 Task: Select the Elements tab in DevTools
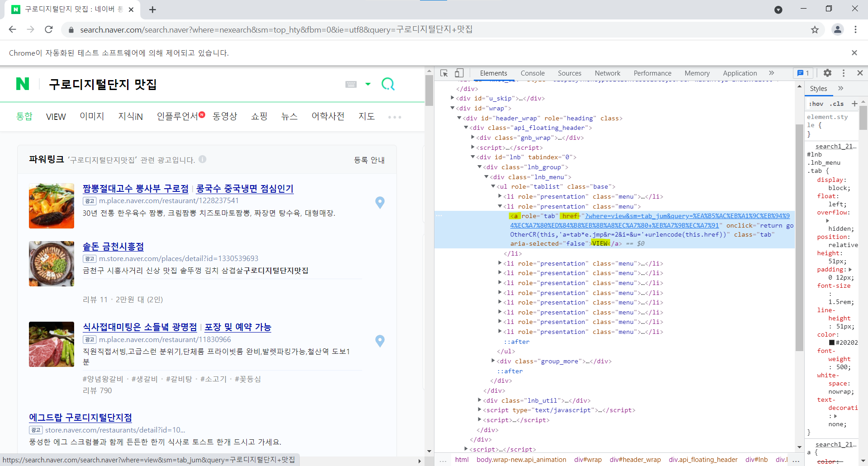pos(493,73)
